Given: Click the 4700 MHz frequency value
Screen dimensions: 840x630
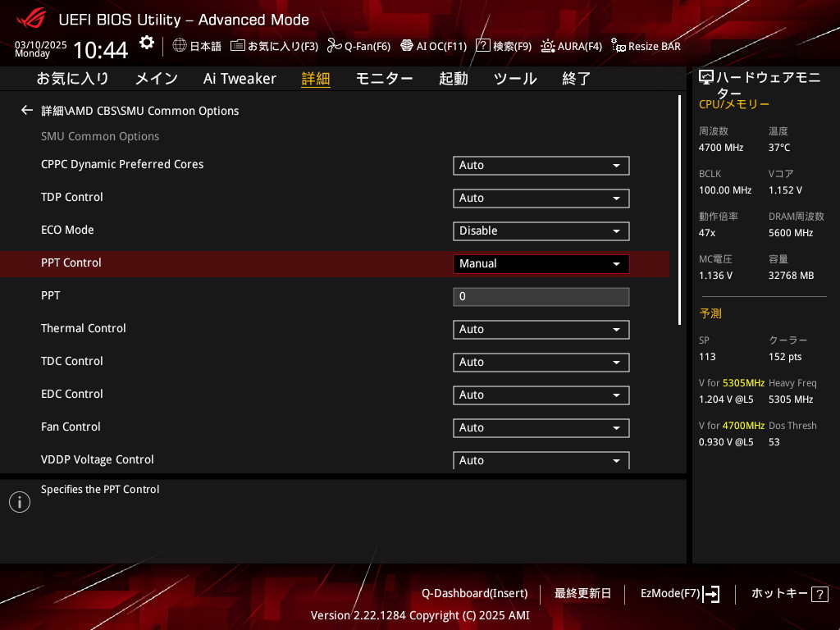Looking at the screenshot, I should click(x=720, y=148).
